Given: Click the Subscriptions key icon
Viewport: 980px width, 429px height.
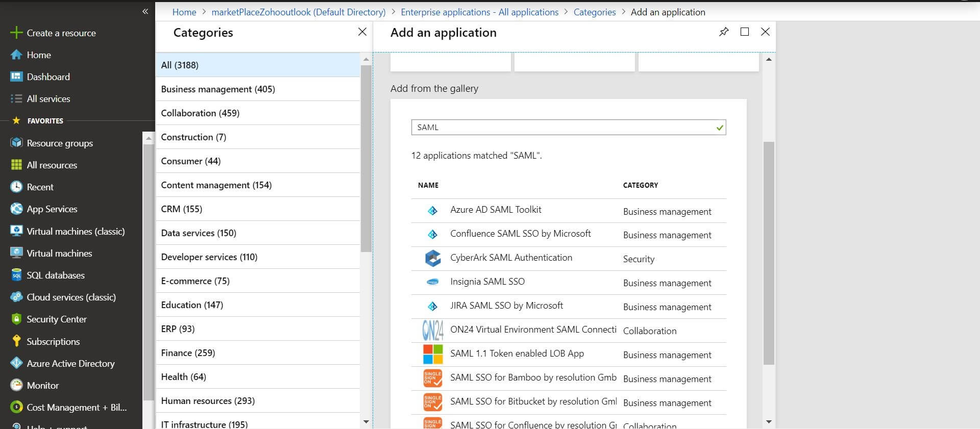Looking at the screenshot, I should (x=16, y=341).
